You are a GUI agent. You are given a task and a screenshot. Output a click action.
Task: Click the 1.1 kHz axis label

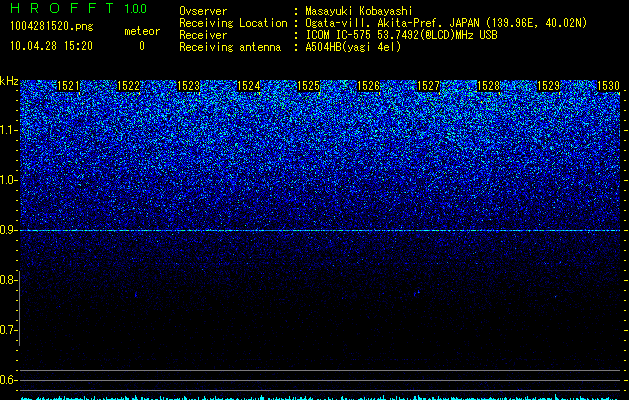click(7, 130)
